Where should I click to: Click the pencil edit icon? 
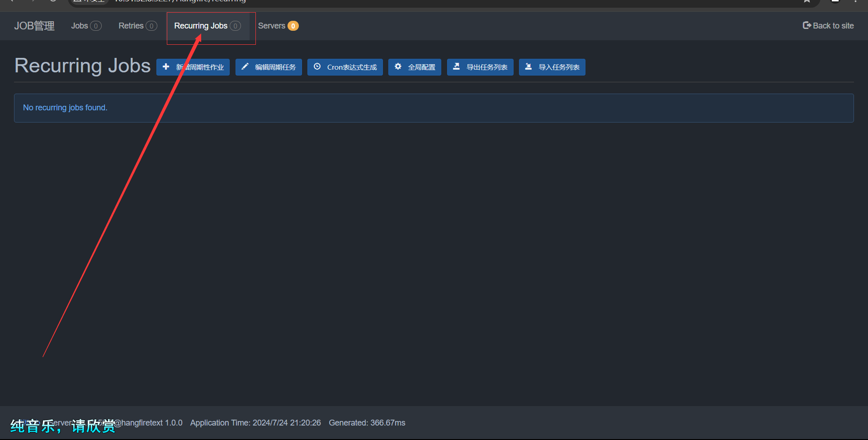(x=245, y=66)
